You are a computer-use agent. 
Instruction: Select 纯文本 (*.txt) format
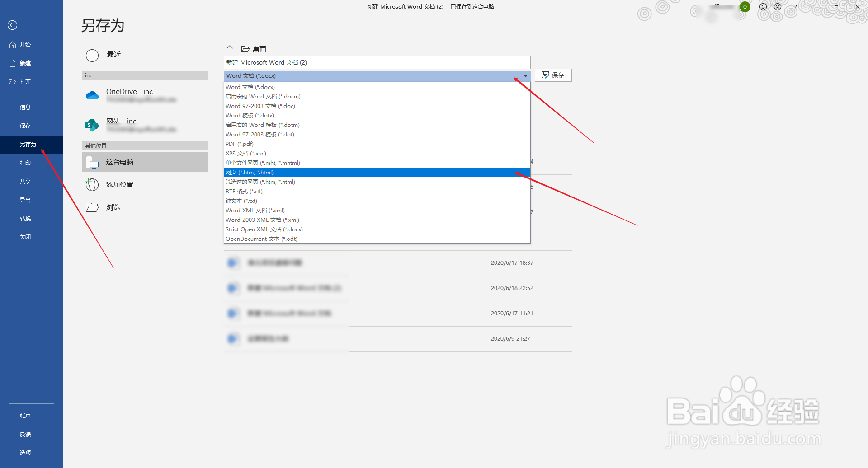coord(377,201)
